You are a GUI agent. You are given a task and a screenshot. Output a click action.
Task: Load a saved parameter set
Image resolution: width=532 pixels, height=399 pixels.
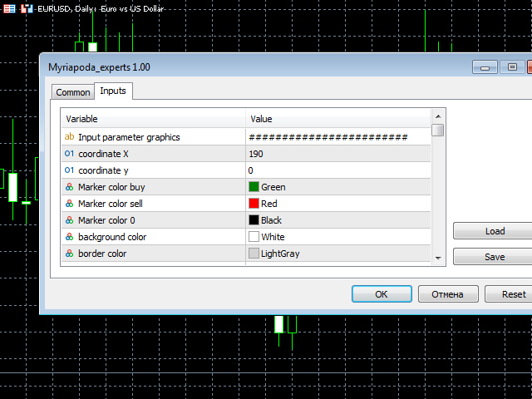click(x=495, y=231)
